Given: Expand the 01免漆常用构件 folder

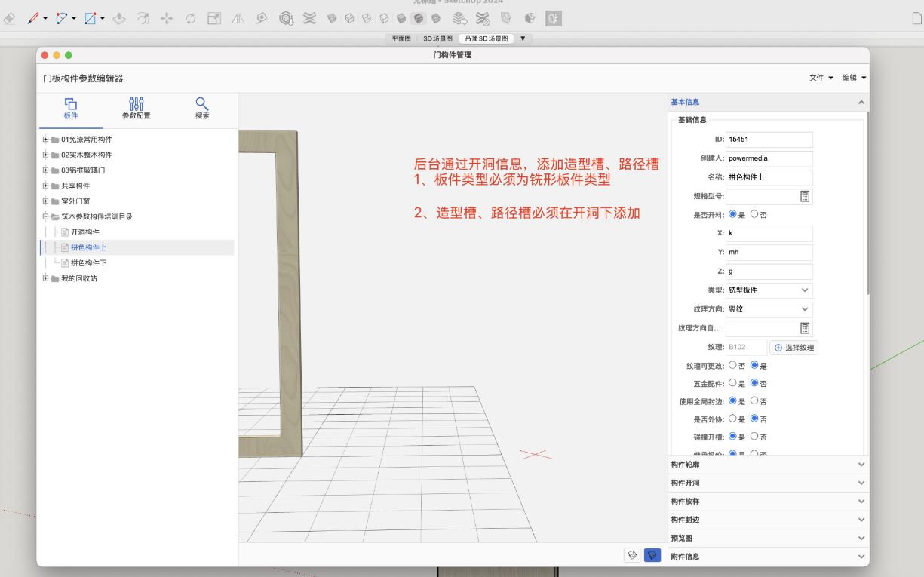Looking at the screenshot, I should click(x=45, y=140).
